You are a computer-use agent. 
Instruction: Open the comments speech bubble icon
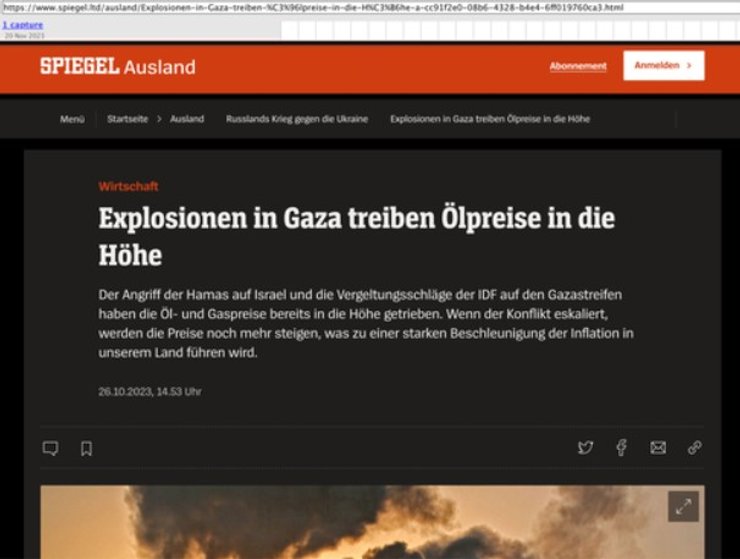tap(50, 448)
